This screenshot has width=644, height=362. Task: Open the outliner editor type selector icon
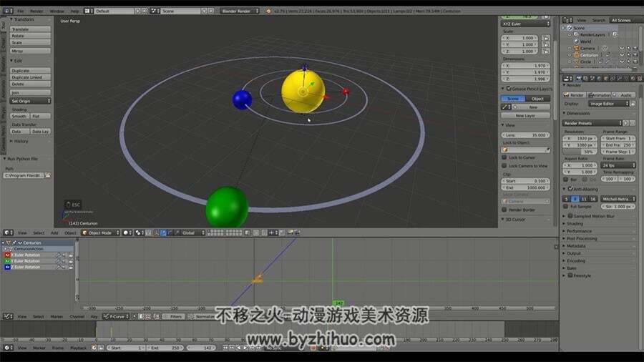click(x=567, y=20)
